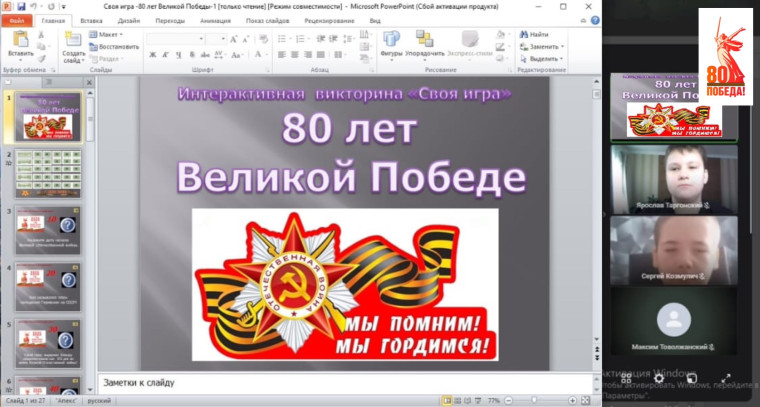Screen dimensions: 760x407
Task: Click the video call fullscreen expand arrows
Action: coord(726,378)
